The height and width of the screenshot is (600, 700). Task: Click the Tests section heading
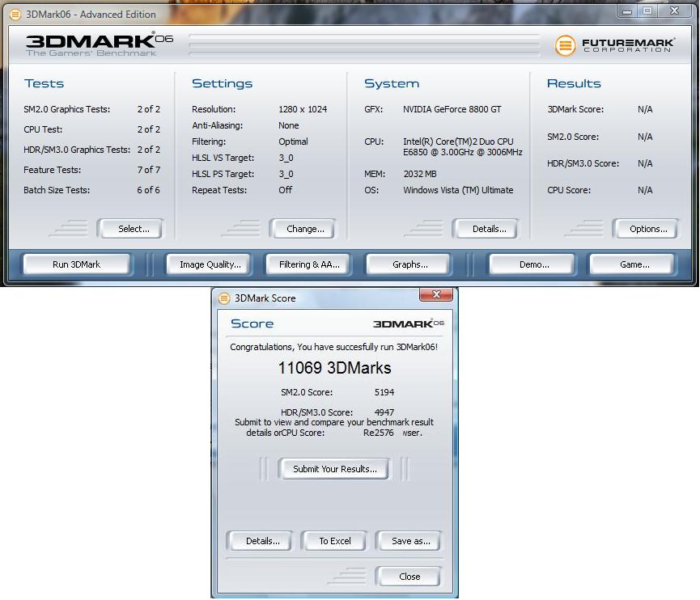[x=45, y=83]
